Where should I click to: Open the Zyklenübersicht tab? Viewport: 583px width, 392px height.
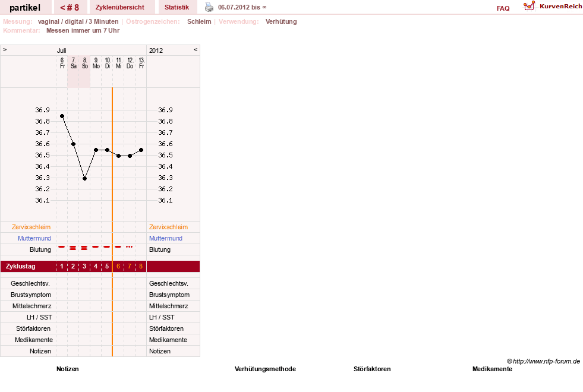coord(119,7)
